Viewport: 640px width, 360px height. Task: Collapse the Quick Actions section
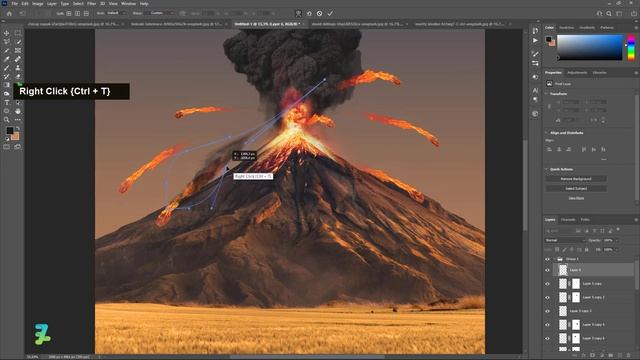pos(547,169)
